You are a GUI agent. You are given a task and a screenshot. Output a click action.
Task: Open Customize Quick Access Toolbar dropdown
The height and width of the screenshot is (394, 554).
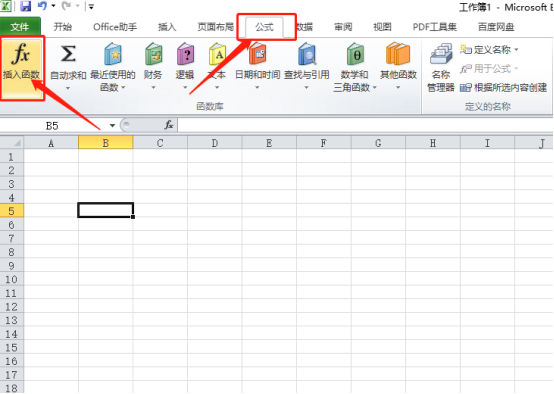coord(91,6)
